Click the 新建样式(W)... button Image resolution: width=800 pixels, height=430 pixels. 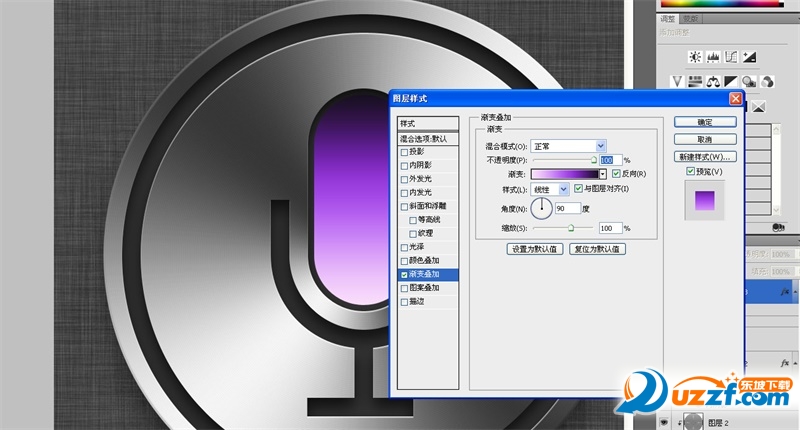point(705,157)
